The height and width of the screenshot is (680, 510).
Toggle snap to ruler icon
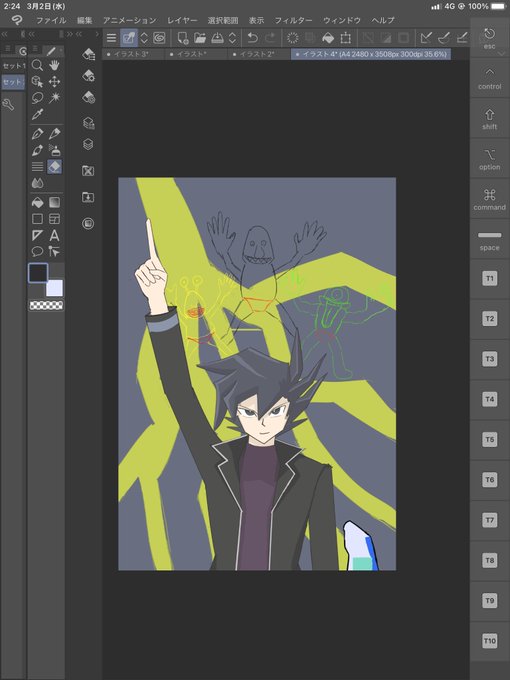click(426, 38)
